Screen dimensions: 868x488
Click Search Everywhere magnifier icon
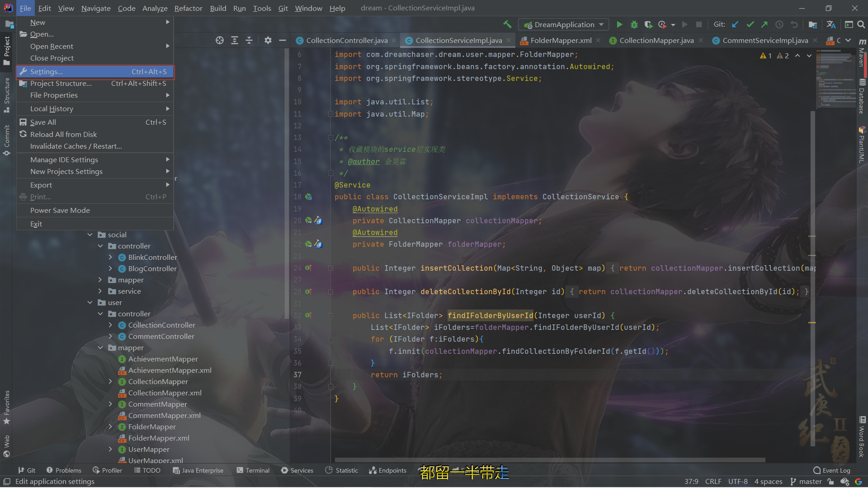861,24
